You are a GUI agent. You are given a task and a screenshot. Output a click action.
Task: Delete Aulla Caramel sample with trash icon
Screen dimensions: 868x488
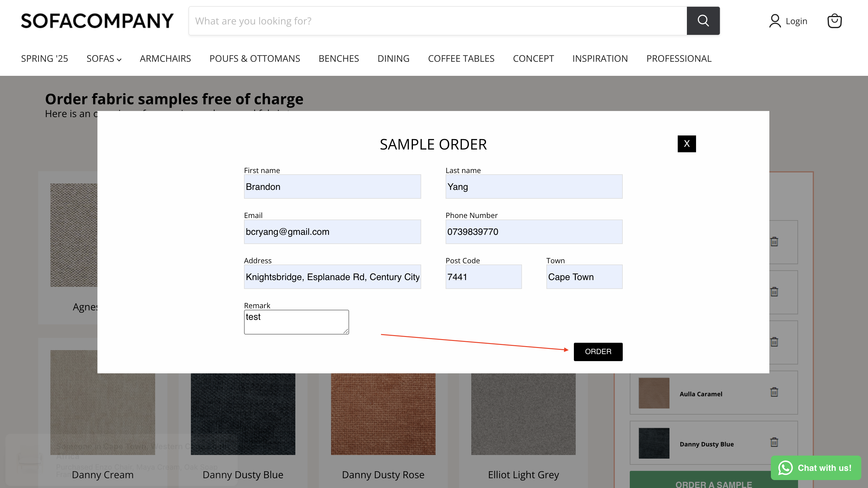tap(774, 392)
